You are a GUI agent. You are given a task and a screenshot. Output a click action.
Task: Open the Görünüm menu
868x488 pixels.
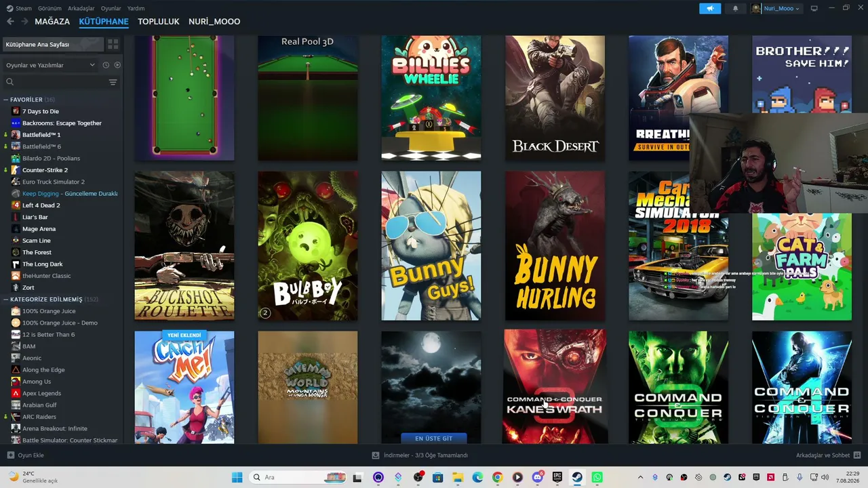point(50,8)
